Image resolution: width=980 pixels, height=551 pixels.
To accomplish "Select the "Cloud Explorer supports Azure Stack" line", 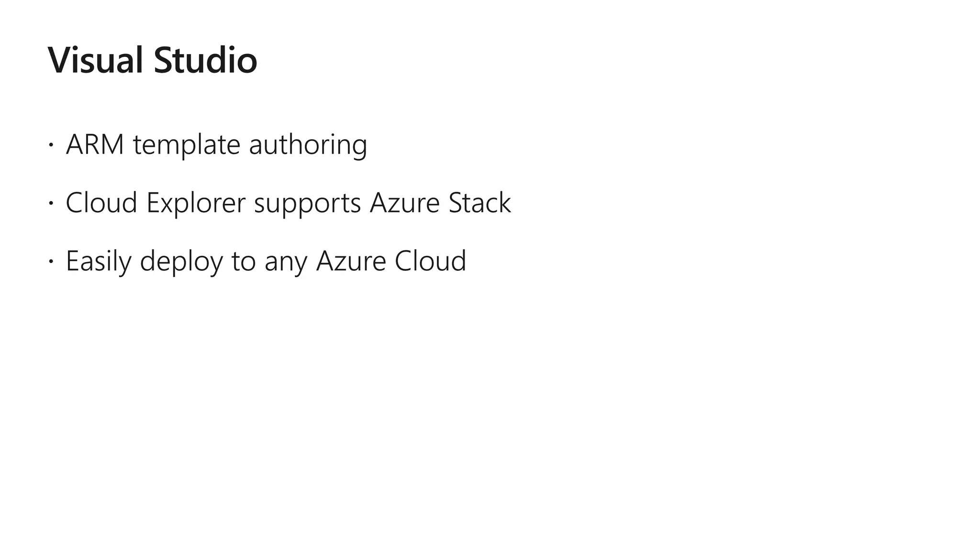I will point(288,203).
